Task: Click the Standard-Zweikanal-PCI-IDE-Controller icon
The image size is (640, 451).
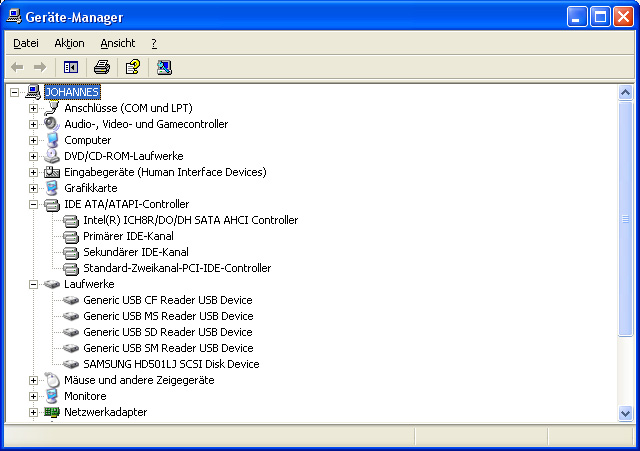Action: coord(71,269)
